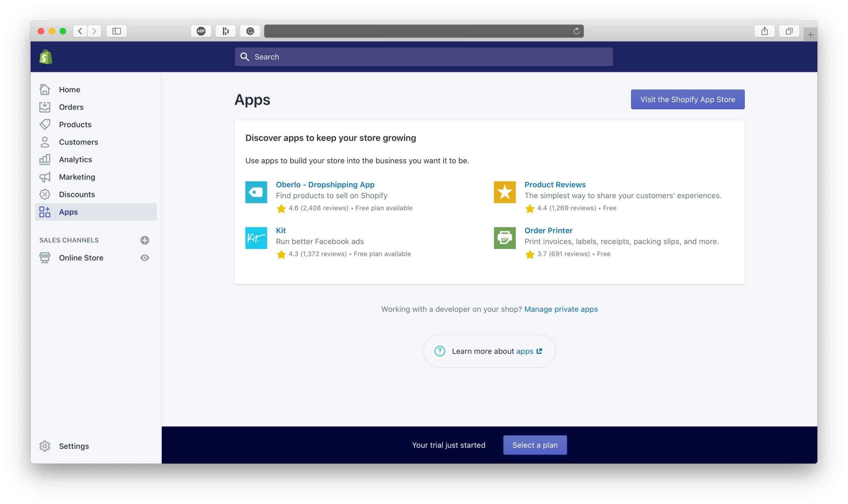This screenshot has height=504, width=848.
Task: Click the Analytics bar chart icon
Action: point(44,159)
